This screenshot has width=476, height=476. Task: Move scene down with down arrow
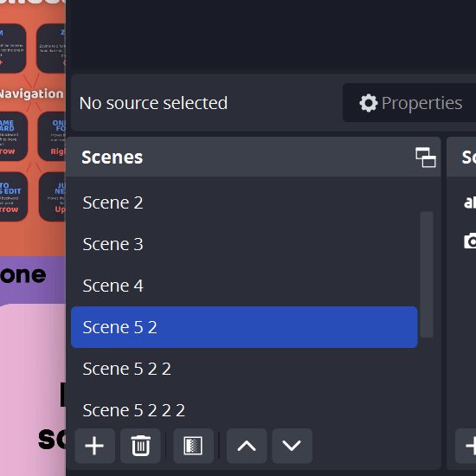pyautogui.click(x=292, y=446)
